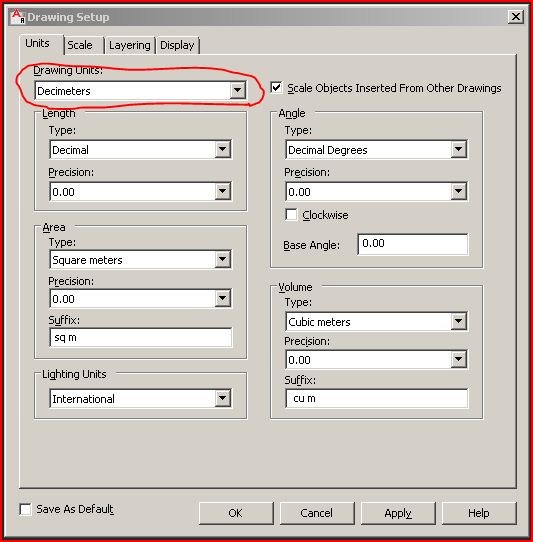Switch to the Scale tab
This screenshot has width=533, height=542.
pyautogui.click(x=80, y=45)
